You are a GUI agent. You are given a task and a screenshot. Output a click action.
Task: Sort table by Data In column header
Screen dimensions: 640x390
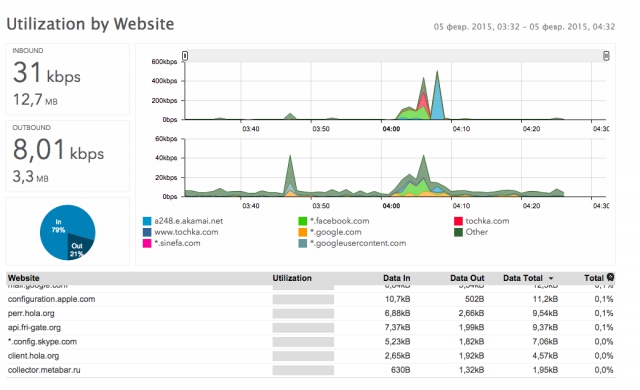tap(396, 278)
